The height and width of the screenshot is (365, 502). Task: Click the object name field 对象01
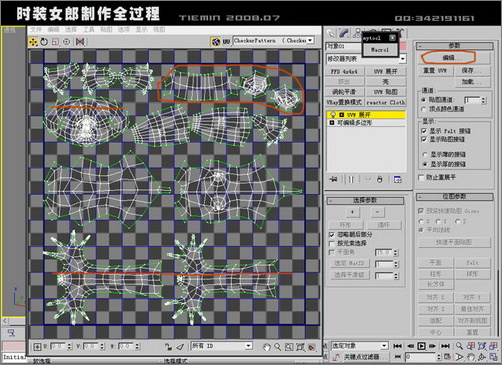click(343, 46)
